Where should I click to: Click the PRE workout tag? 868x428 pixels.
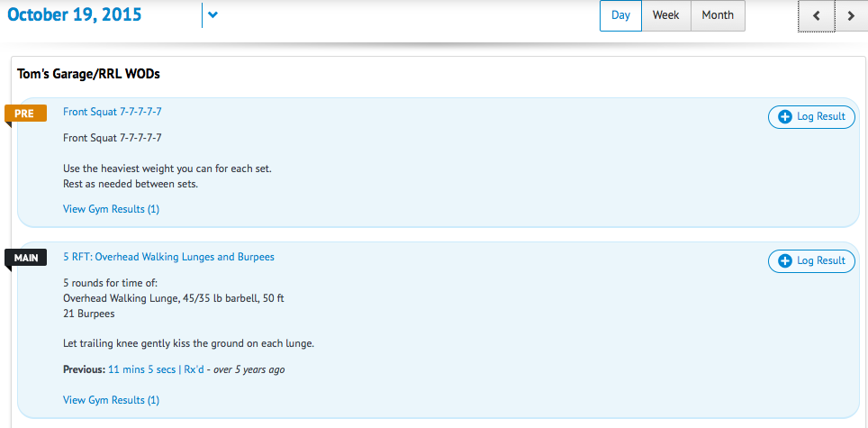coord(25,114)
